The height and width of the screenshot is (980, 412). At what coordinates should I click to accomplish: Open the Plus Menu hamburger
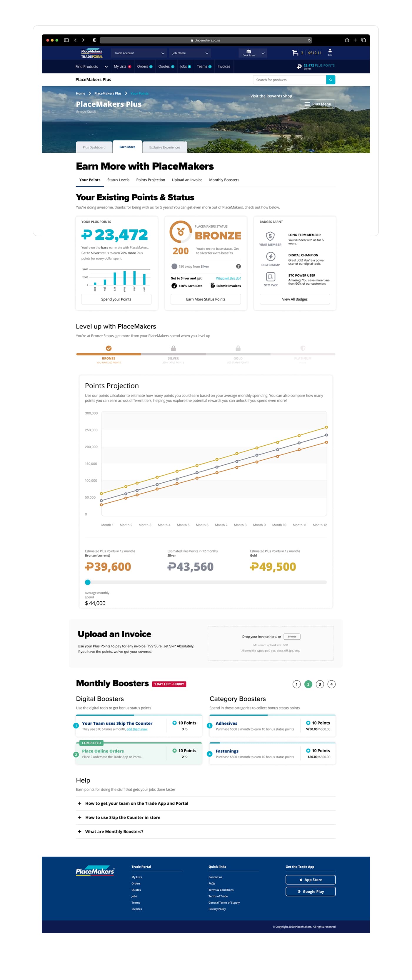pyautogui.click(x=318, y=104)
